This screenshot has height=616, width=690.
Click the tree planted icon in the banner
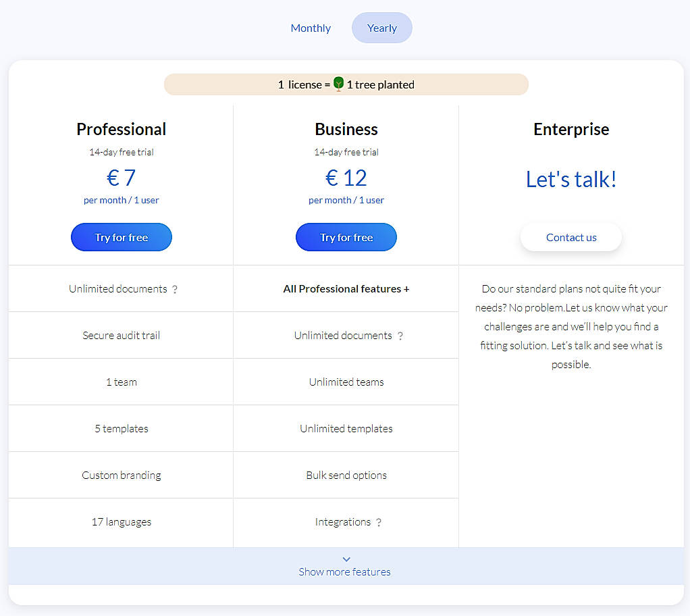coord(338,84)
